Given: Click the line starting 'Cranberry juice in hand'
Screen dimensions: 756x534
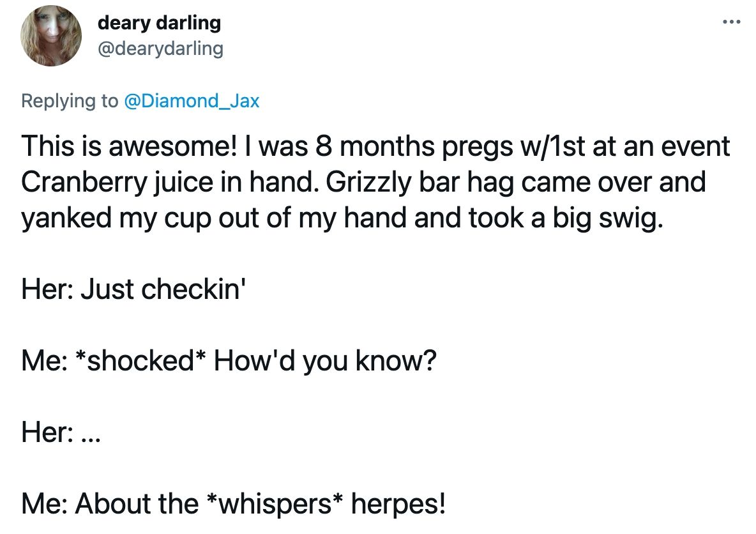Looking at the screenshot, I should tap(363, 182).
